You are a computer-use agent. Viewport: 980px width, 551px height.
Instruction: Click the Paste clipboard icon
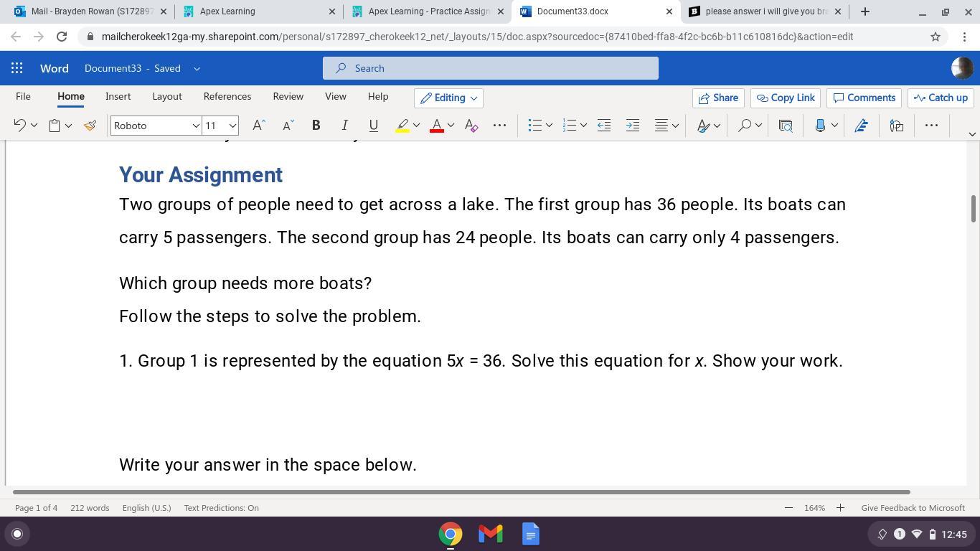55,126
